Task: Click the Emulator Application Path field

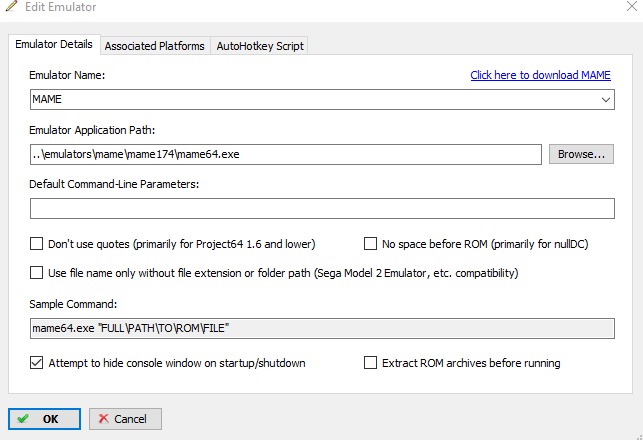Action: pyautogui.click(x=286, y=154)
